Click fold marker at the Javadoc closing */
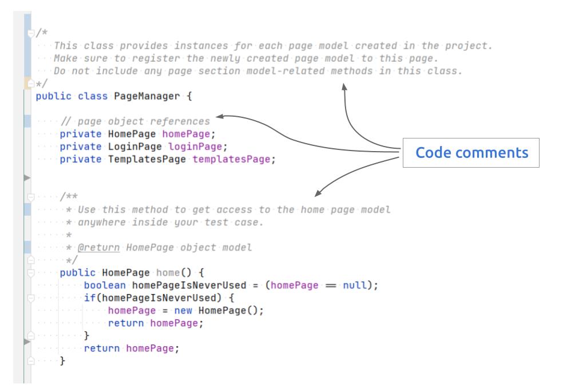Image resolution: width=571 pixels, height=392 pixels. click(x=31, y=260)
